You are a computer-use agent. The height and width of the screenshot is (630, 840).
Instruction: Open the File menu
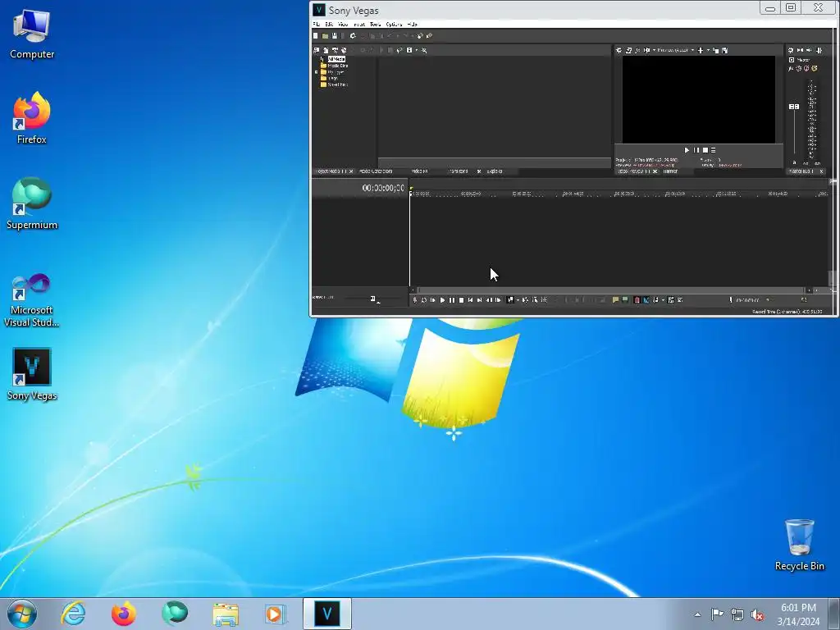coord(316,24)
